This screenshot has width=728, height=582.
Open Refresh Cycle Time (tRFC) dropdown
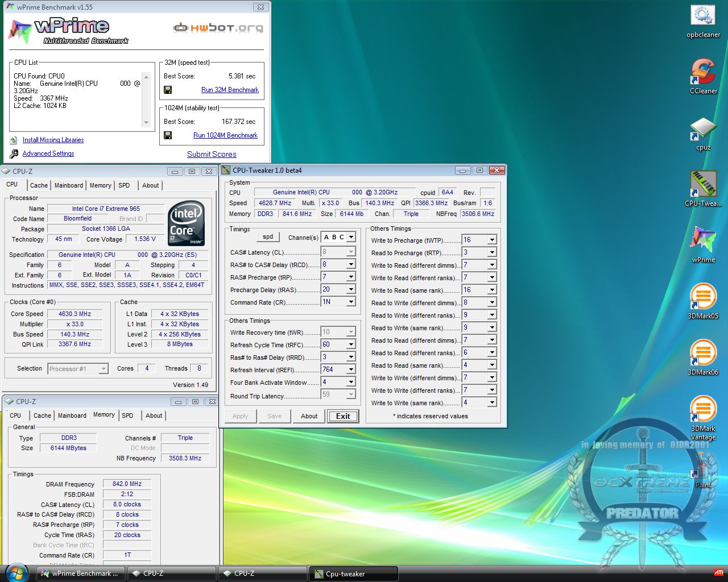[351, 344]
